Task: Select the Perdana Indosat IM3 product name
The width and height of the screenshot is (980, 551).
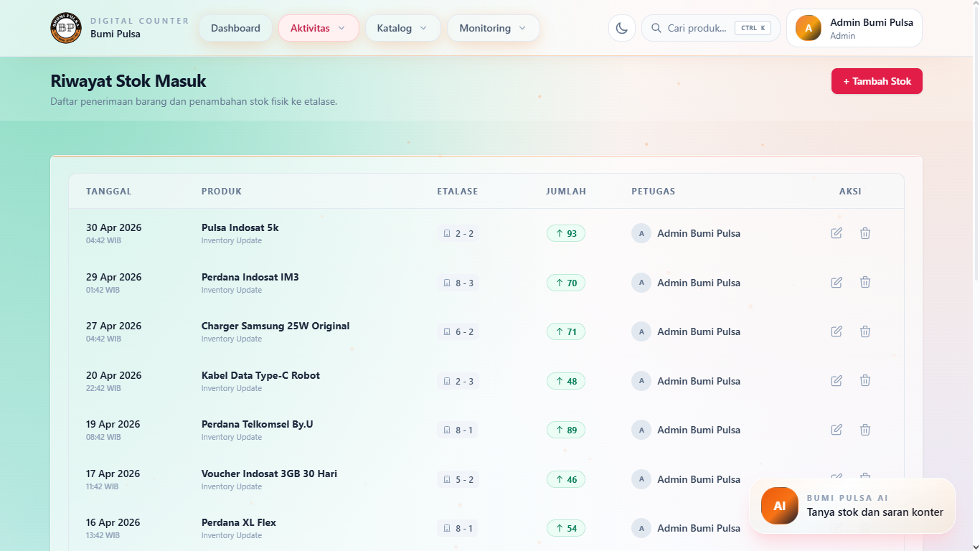Action: 250,277
